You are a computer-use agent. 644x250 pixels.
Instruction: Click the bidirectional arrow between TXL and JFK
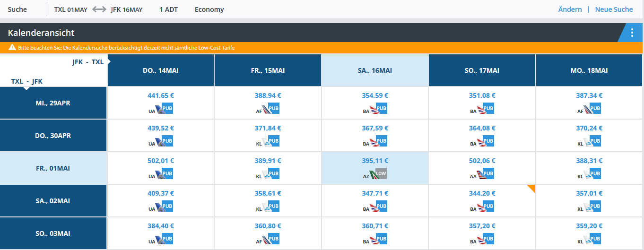coord(99,9)
